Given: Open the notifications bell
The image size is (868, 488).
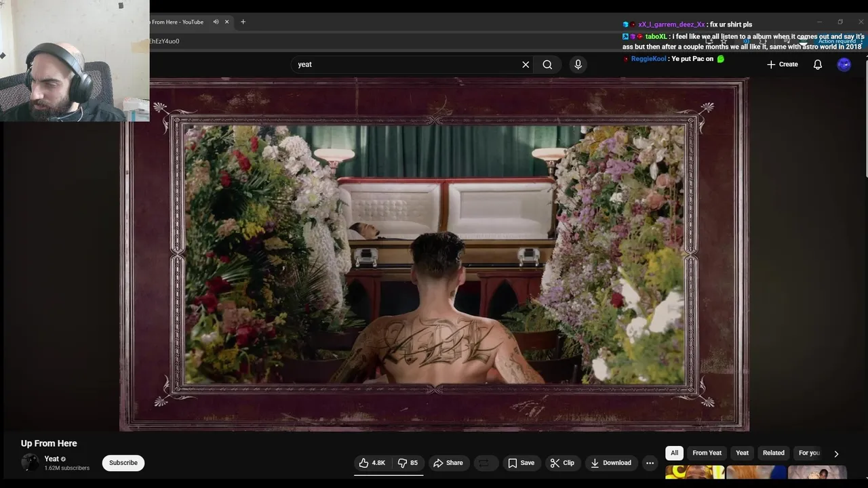Looking at the screenshot, I should pos(818,64).
